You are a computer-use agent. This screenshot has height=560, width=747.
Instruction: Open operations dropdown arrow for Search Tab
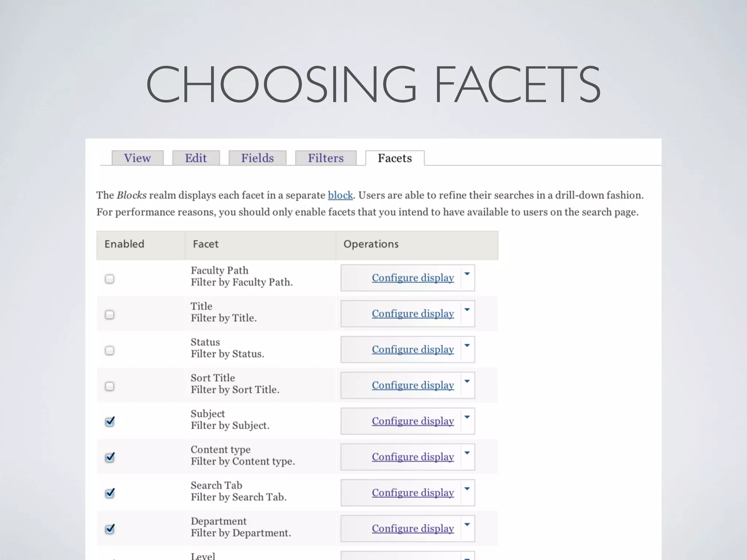pyautogui.click(x=467, y=489)
